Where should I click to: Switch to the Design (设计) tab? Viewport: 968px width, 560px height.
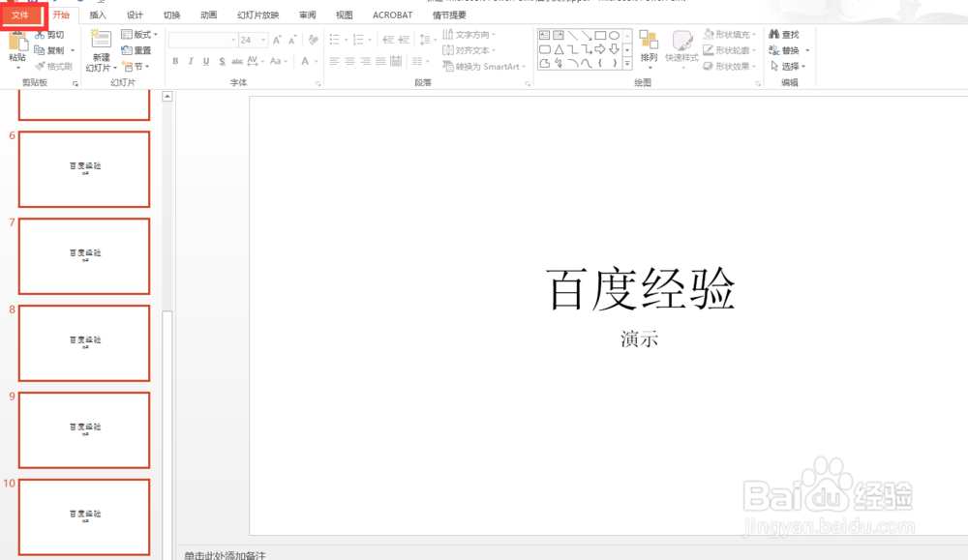click(135, 15)
